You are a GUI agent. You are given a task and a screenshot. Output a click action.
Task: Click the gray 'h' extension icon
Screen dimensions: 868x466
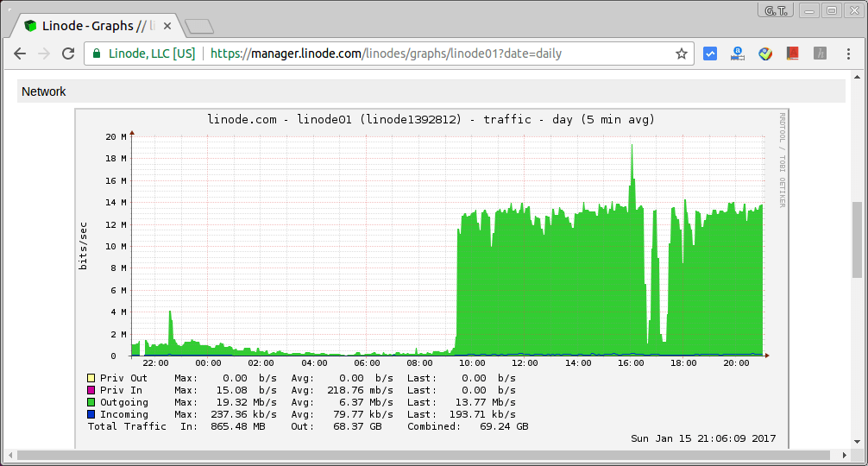[x=820, y=54]
